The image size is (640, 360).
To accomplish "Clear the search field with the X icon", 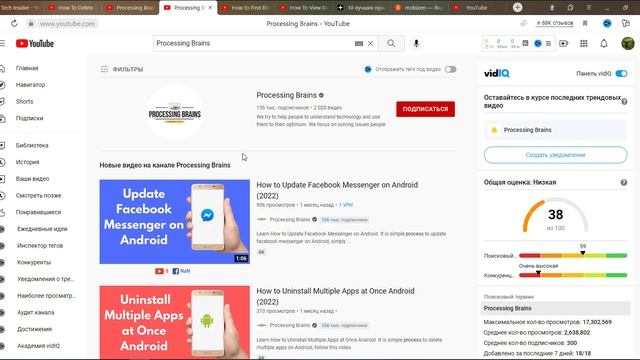I will click(370, 43).
